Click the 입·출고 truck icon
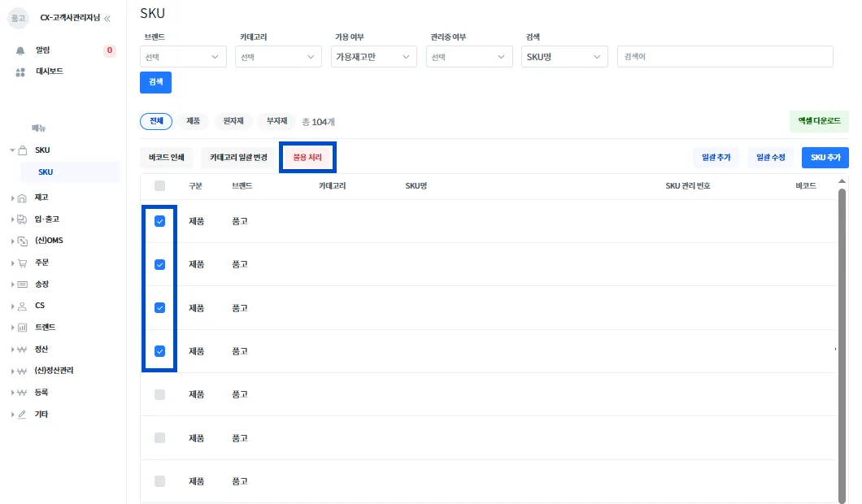This screenshot has height=504, width=862. tap(22, 219)
